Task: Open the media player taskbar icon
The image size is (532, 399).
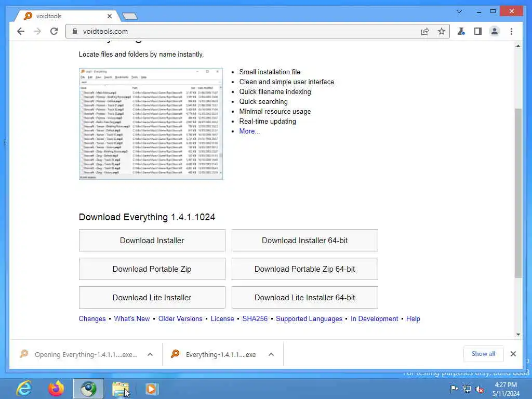Action: pyautogui.click(x=152, y=389)
